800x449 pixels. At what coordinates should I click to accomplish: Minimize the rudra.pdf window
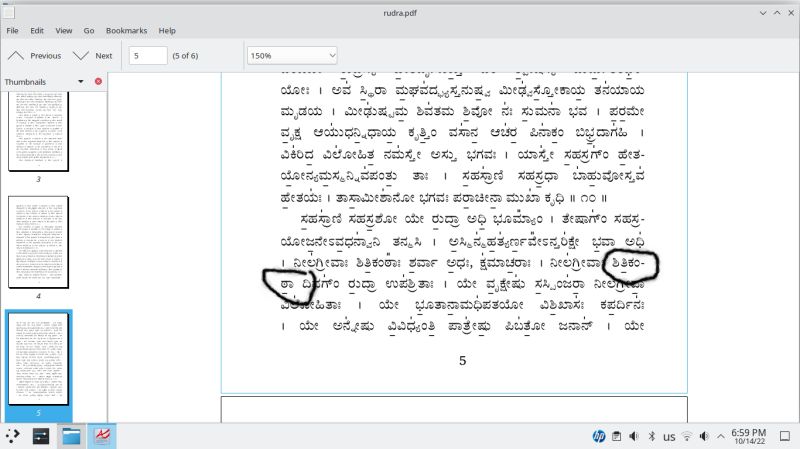[x=763, y=13]
